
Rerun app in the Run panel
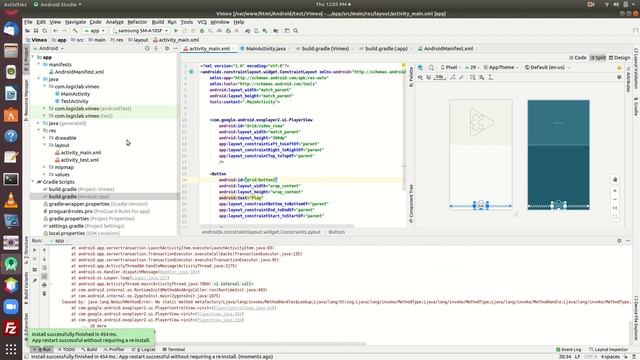pyautogui.click(x=35, y=250)
